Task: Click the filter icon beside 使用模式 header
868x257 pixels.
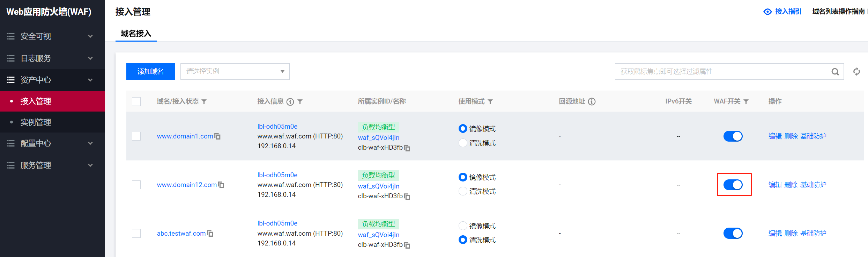Action: coord(490,102)
